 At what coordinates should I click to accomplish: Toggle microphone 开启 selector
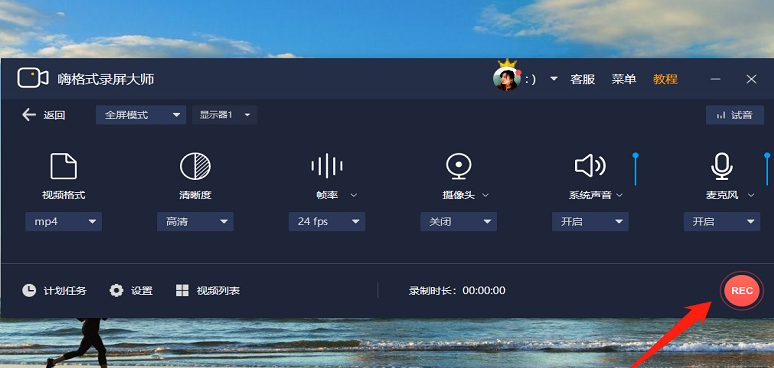tap(722, 221)
